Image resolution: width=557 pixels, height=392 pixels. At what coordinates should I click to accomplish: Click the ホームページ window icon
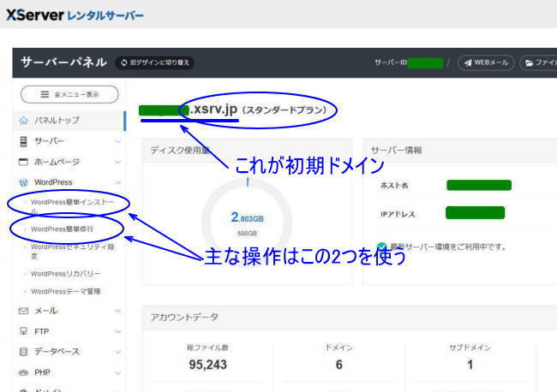pos(24,161)
